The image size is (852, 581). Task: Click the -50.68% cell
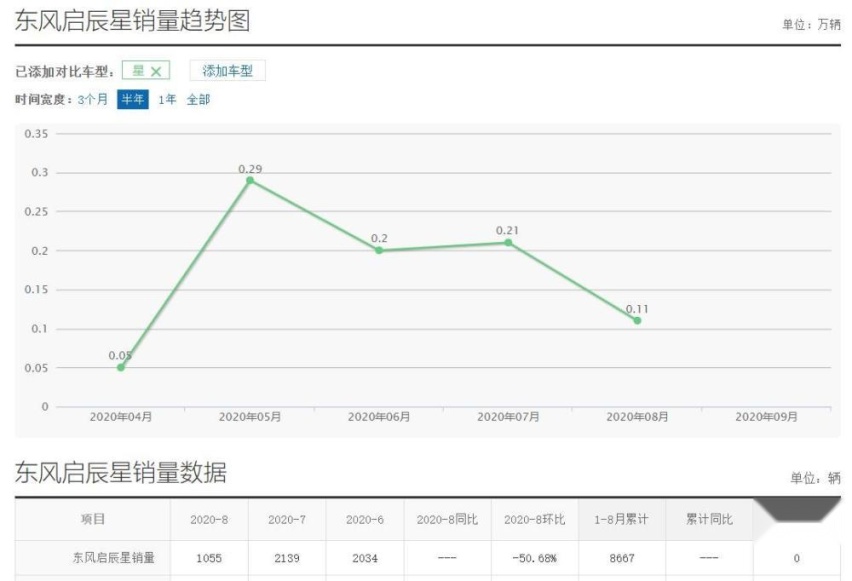point(535,558)
